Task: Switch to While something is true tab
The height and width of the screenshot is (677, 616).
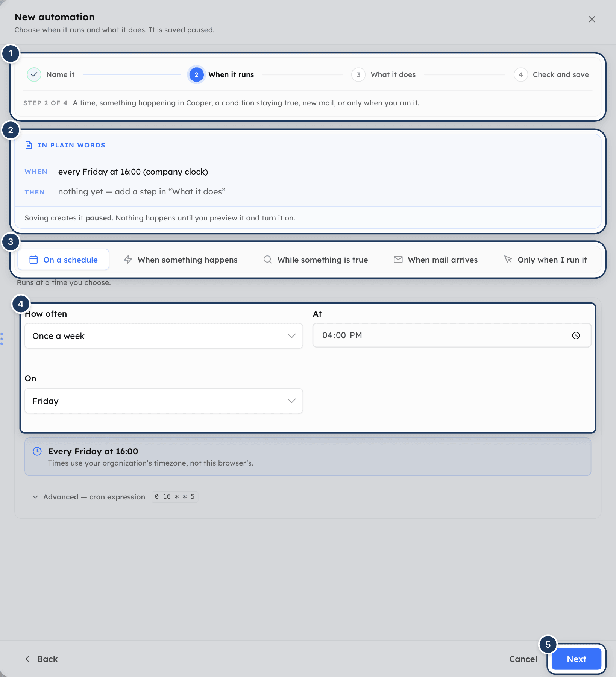Action: 316,260
